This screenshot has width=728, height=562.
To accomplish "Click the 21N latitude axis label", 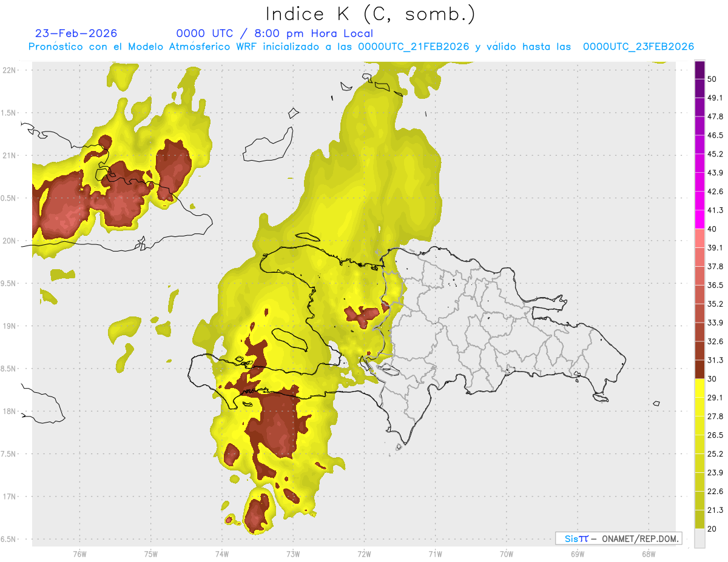I will coord(9,155).
